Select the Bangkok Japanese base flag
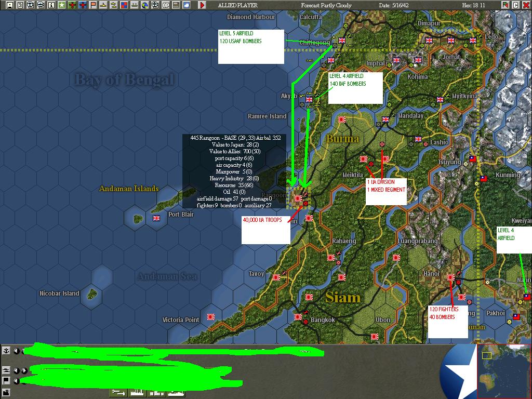Image resolution: width=532 pixels, height=399 pixels. tap(298, 316)
